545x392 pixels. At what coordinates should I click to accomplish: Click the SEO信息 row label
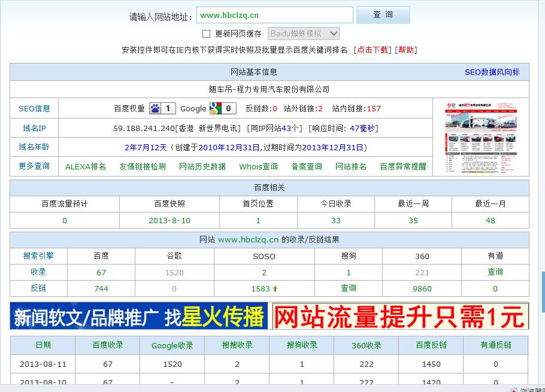coord(34,109)
